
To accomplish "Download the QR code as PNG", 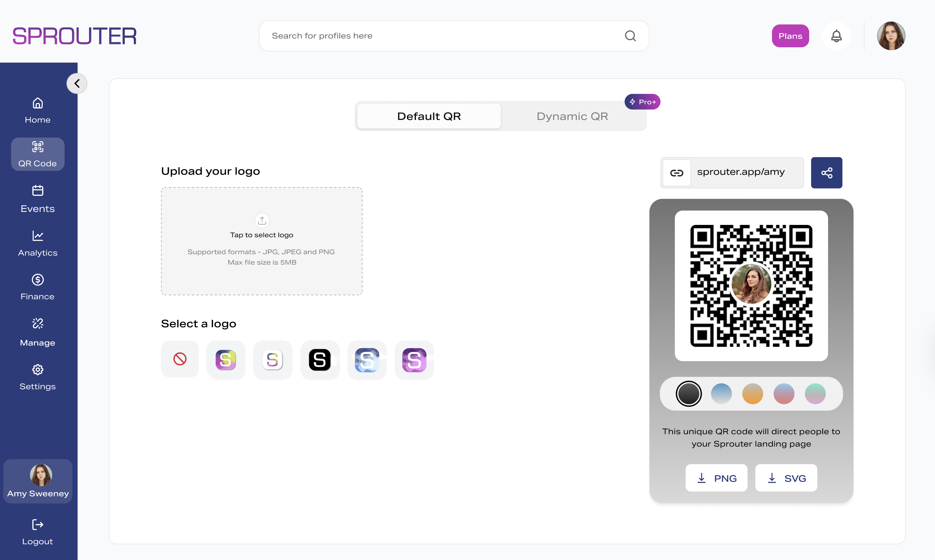I will point(716,478).
